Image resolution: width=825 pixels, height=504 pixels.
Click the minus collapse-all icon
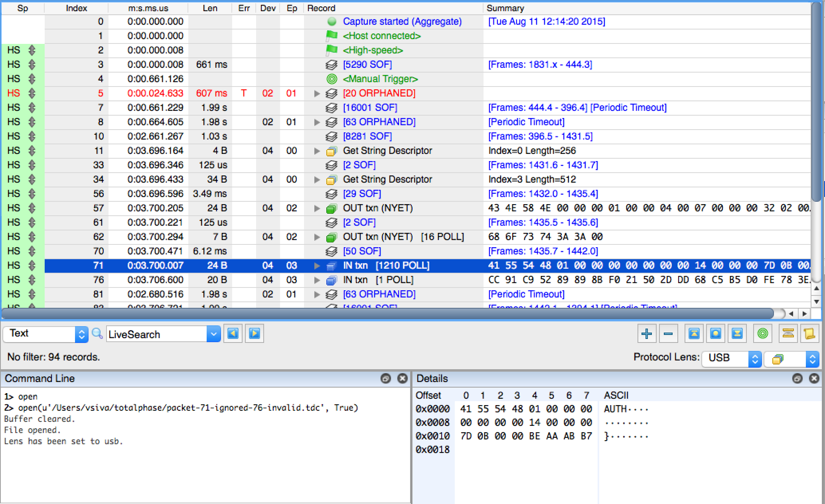[x=668, y=333]
